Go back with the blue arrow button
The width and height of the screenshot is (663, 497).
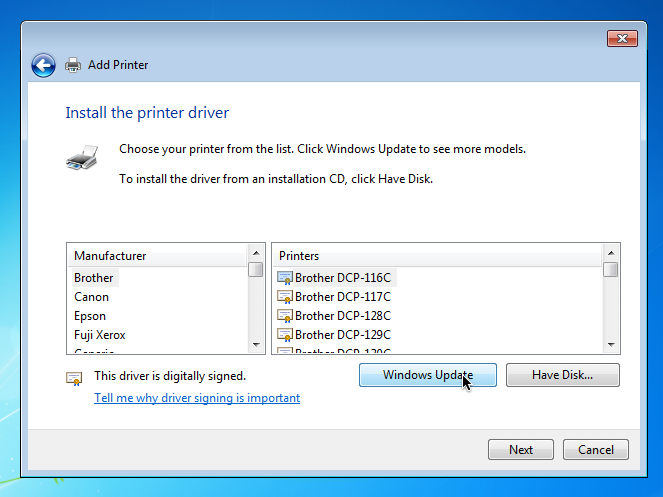43,65
